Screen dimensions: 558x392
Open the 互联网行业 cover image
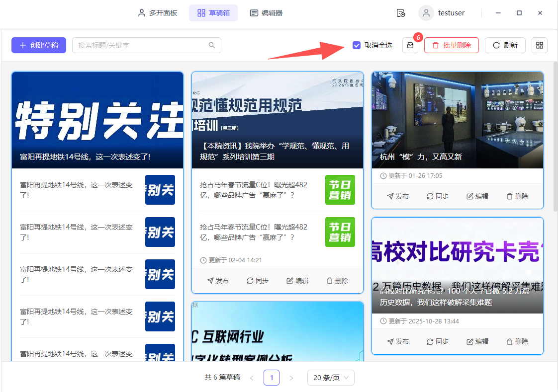click(278, 331)
